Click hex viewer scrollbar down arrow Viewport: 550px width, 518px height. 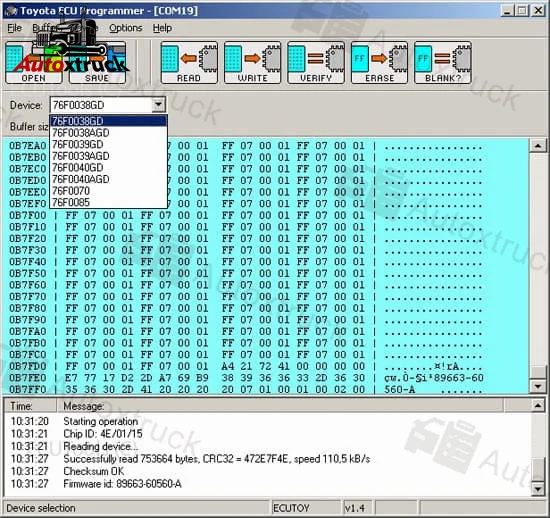point(537,386)
